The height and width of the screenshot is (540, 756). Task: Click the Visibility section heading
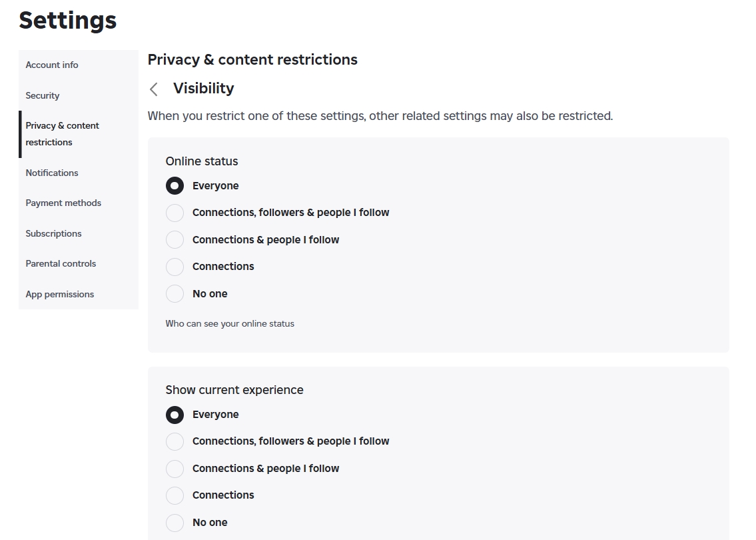[x=203, y=88]
